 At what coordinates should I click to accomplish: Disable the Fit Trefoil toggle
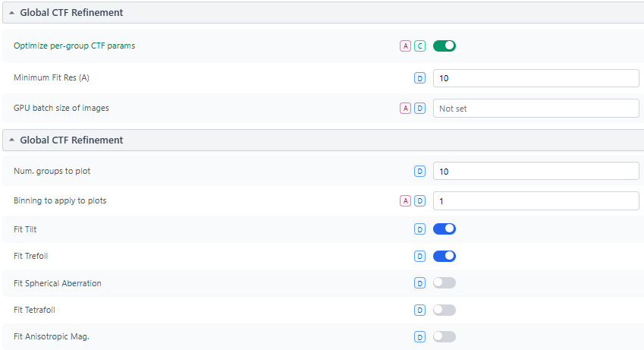[x=444, y=256]
